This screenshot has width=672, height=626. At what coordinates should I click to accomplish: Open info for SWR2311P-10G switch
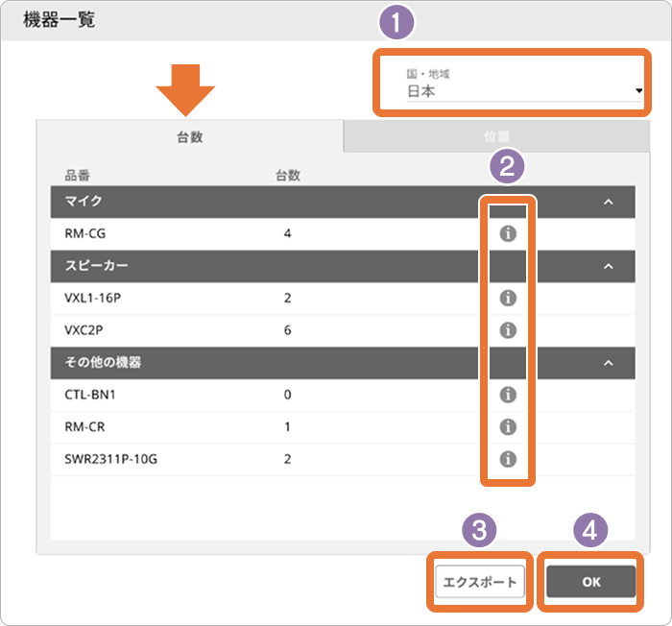508,459
